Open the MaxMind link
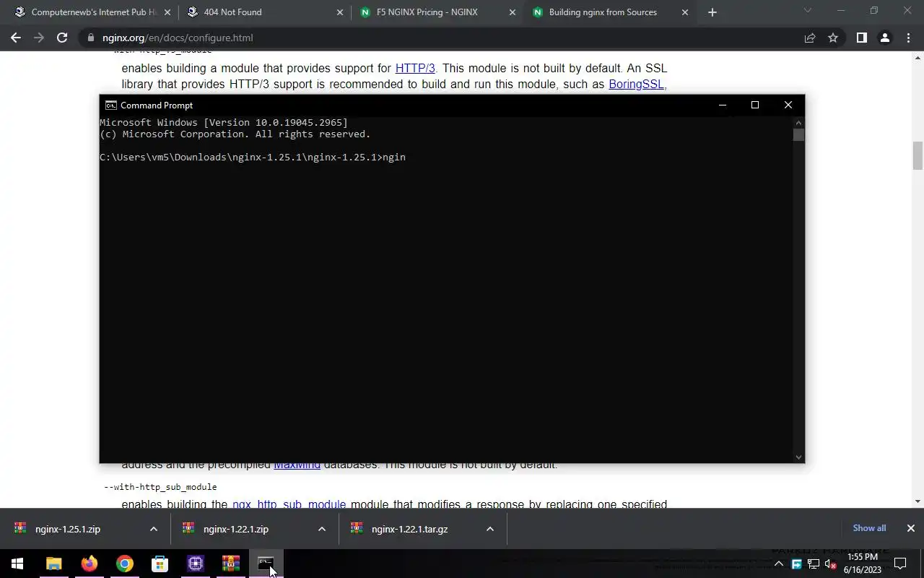Viewport: 924px width, 578px height. pyautogui.click(x=297, y=465)
